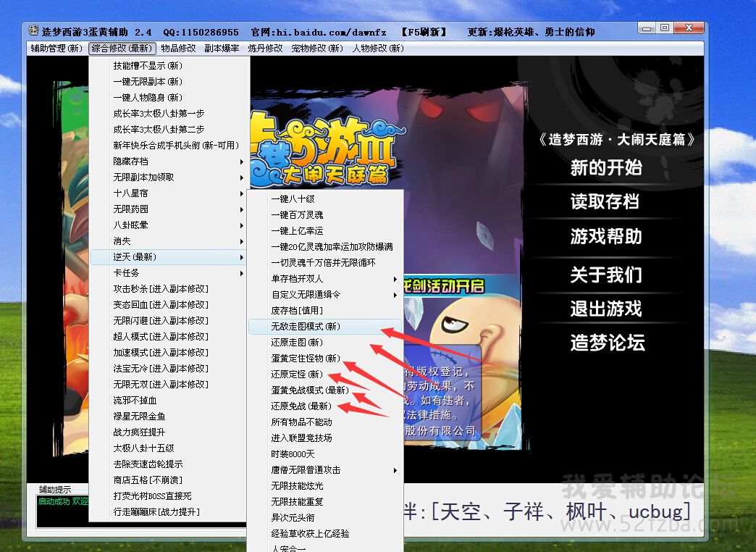Click 一键八十级 in submenu
756x552 pixels.
click(x=325, y=198)
